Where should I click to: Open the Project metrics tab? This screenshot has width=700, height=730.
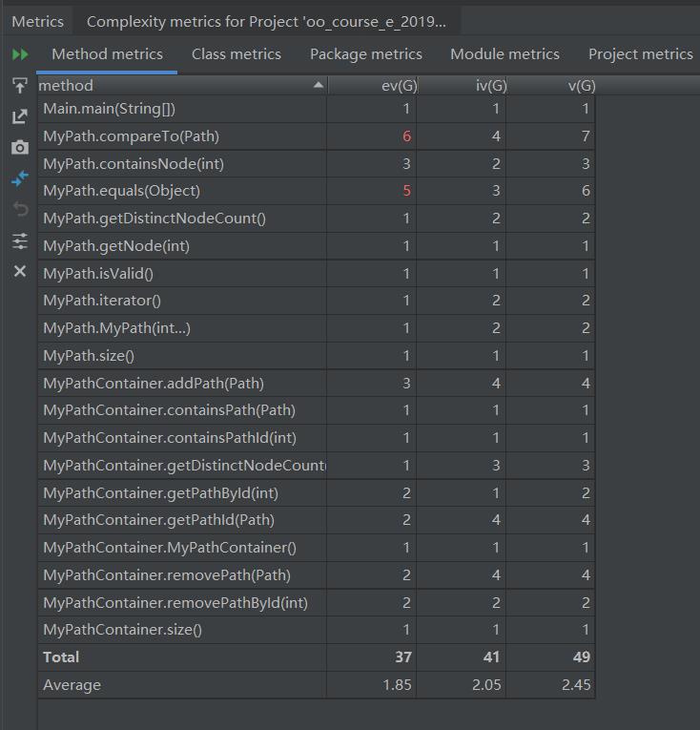pos(640,54)
